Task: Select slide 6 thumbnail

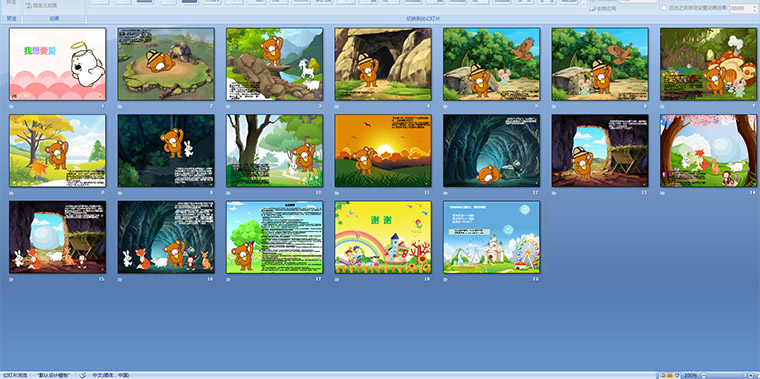Action: [x=600, y=64]
